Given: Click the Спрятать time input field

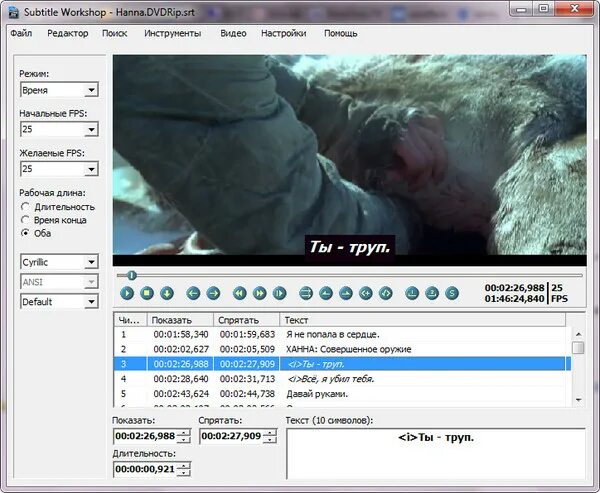Looking at the screenshot, I should click(x=232, y=436).
